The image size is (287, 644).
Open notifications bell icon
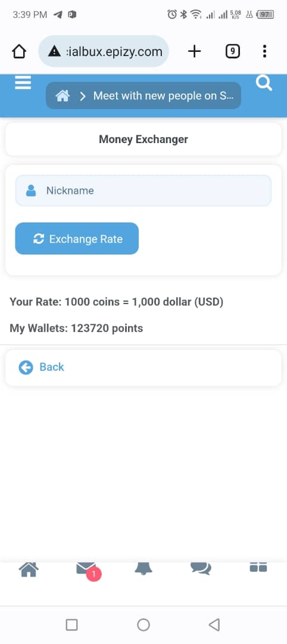143,568
